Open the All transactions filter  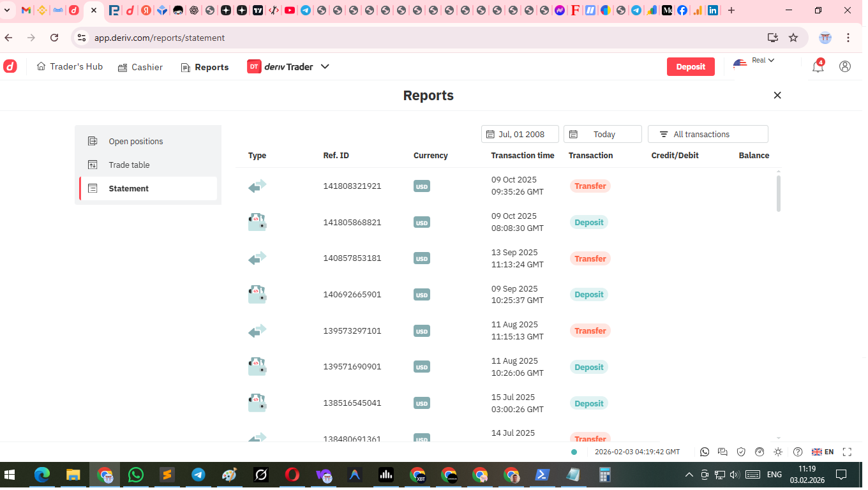708,134
